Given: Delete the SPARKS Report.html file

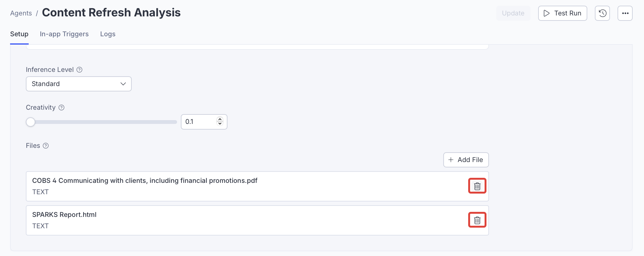Looking at the screenshot, I should pos(477,220).
